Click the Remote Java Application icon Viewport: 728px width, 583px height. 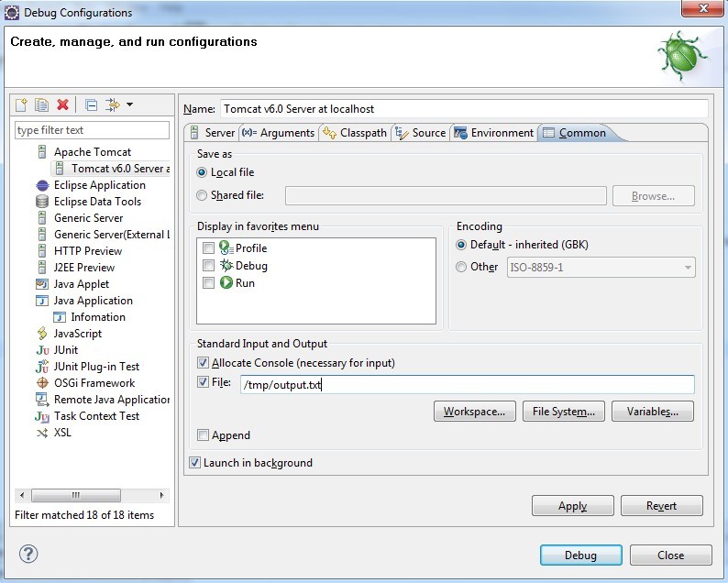pos(42,399)
